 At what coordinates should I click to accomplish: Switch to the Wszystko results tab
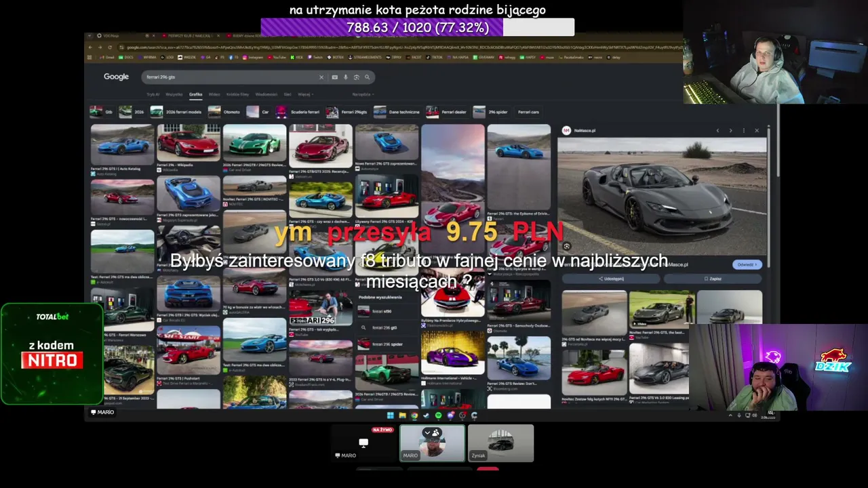pos(174,94)
